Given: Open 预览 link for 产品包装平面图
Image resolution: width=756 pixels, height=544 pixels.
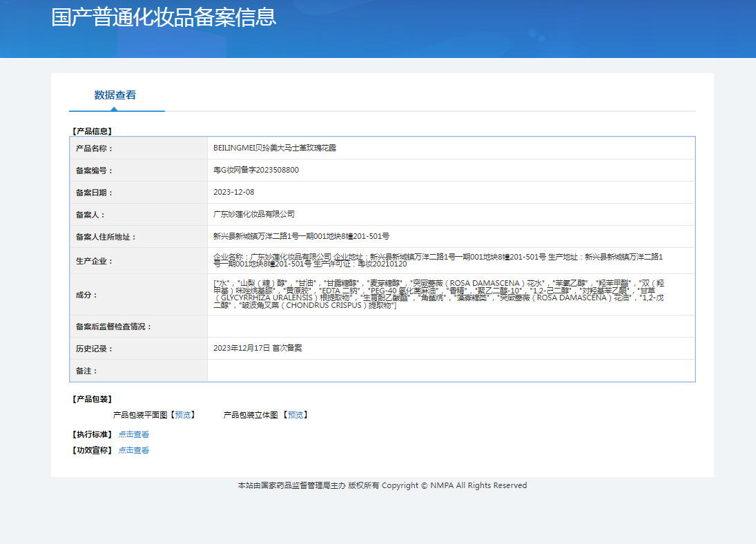Looking at the screenshot, I should click(x=183, y=415).
